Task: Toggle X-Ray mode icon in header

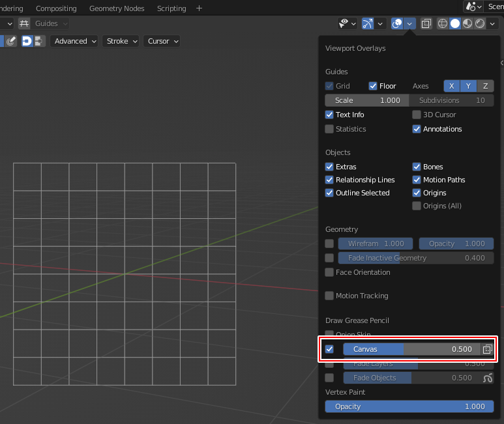Action: (426, 23)
